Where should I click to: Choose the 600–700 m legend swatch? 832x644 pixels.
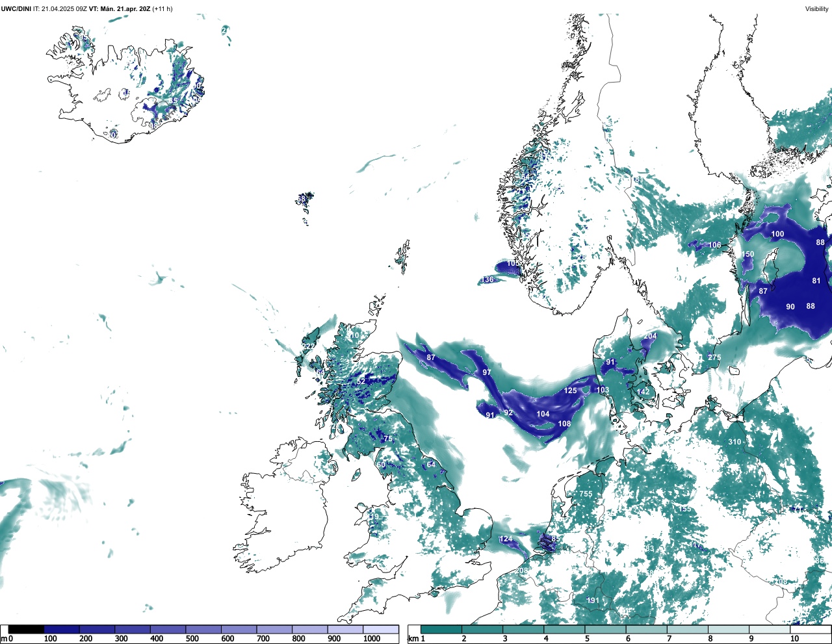tap(239, 629)
